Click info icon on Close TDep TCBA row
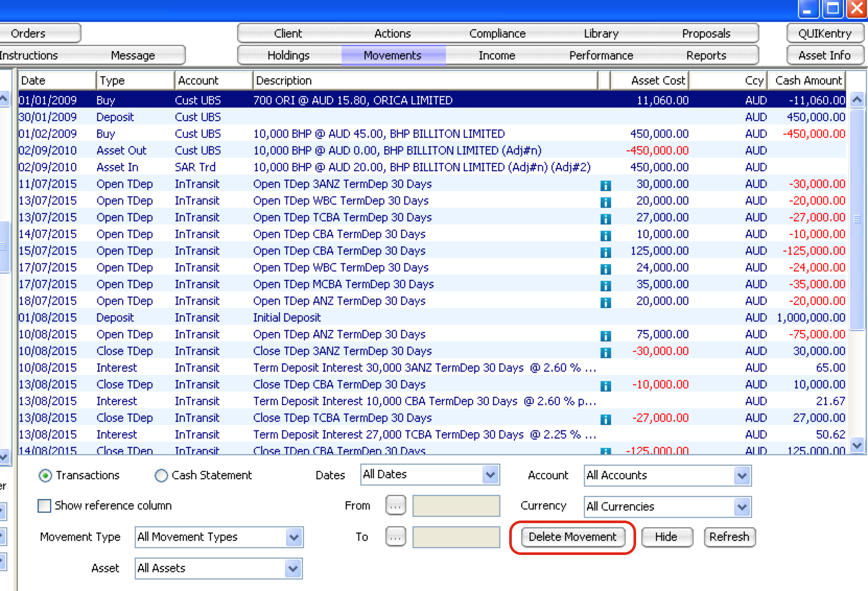Screen dimensions: 868x591 [x=605, y=419]
